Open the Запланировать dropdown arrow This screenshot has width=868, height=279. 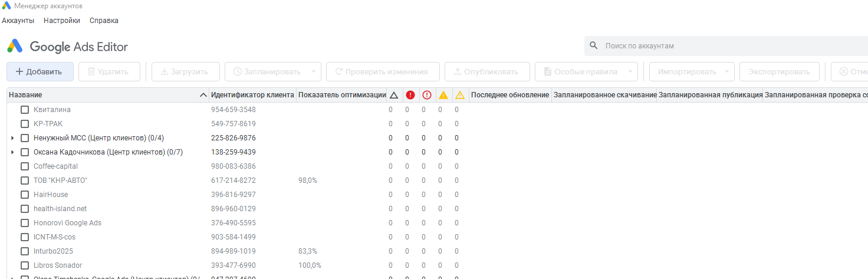click(x=314, y=72)
